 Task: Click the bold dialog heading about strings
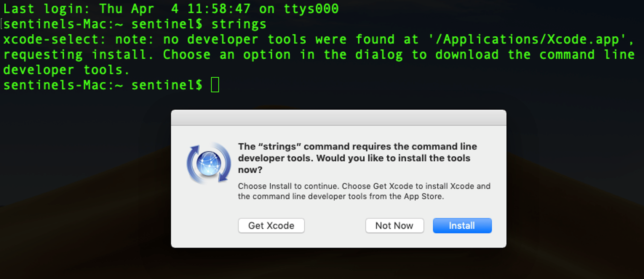point(357,158)
